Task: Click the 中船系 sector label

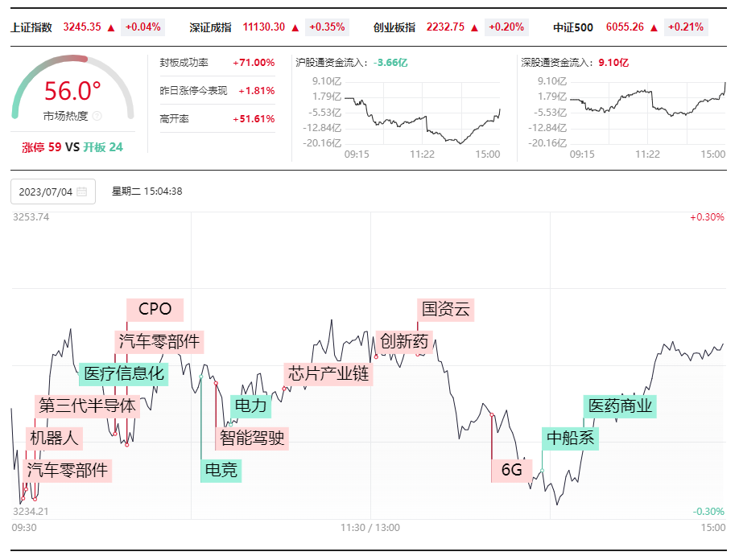Action: click(x=570, y=438)
